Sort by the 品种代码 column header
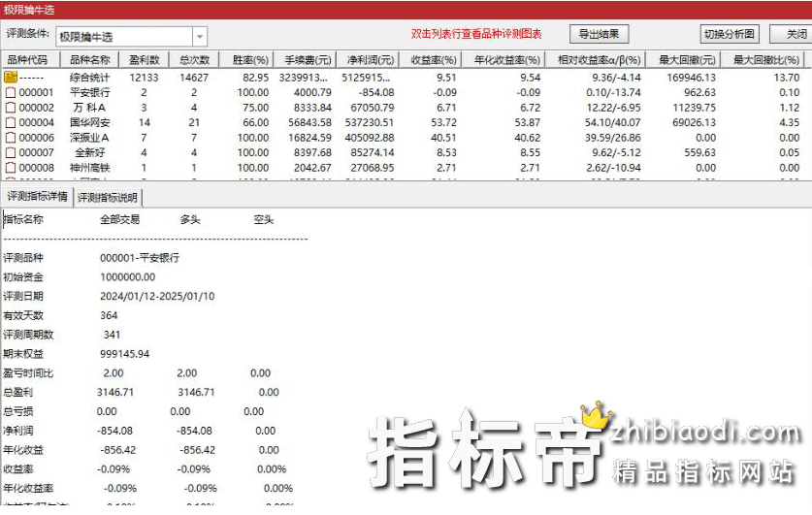812x515 pixels. 30,60
